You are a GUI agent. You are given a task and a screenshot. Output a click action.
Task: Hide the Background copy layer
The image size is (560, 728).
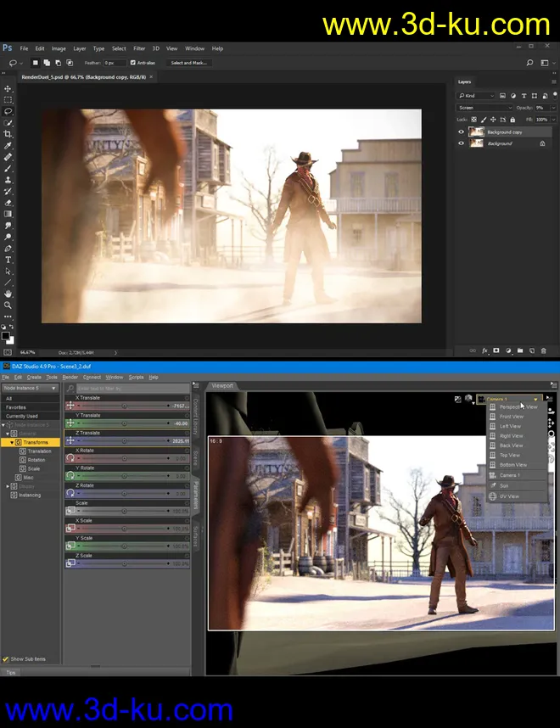click(462, 132)
